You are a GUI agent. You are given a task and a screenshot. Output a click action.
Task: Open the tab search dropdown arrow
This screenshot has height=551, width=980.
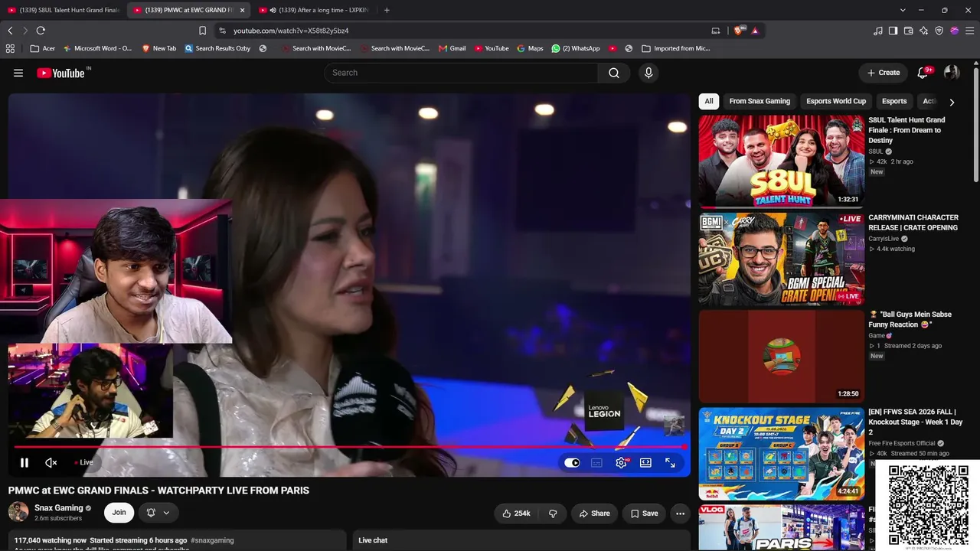[903, 10]
